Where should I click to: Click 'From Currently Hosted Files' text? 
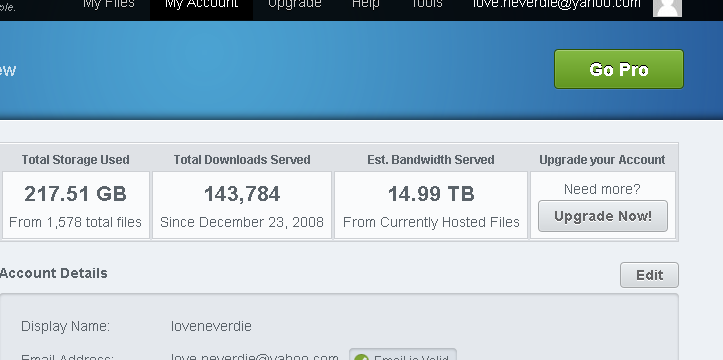click(431, 222)
